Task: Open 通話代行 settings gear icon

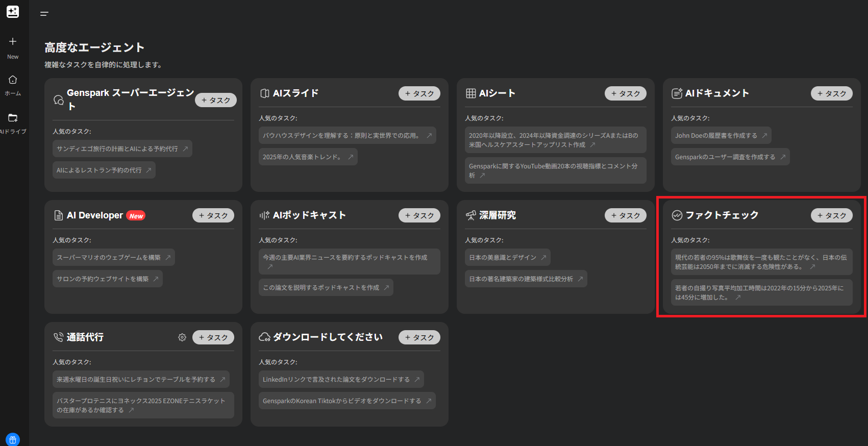Action: pyautogui.click(x=182, y=337)
